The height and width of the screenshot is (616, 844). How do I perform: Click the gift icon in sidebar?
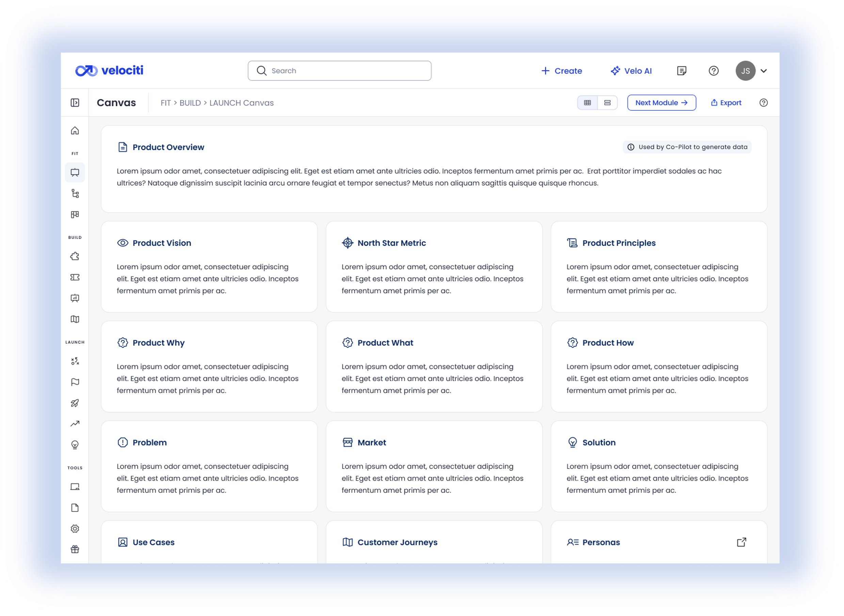pos(75,549)
